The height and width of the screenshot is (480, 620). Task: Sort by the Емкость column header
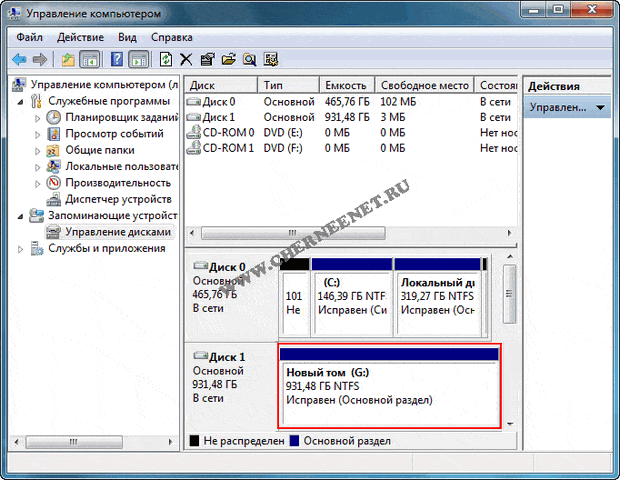(347, 85)
